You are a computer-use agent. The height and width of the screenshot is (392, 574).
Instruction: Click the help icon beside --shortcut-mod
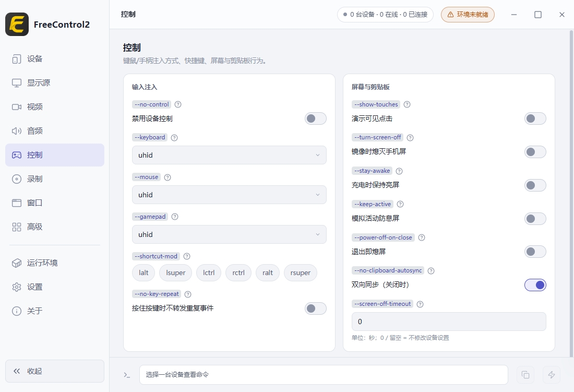[x=187, y=256]
